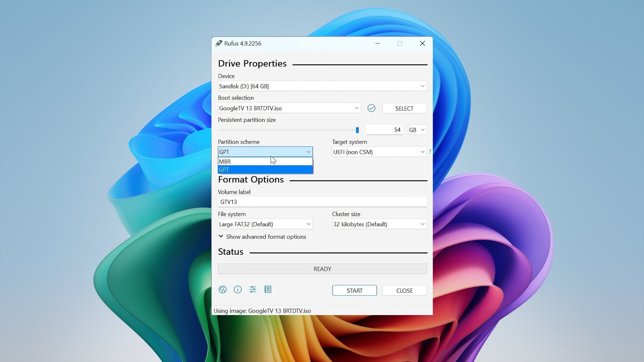644x362 pixels.
Task: Click the persistent partition size value field
Action: 384,130
